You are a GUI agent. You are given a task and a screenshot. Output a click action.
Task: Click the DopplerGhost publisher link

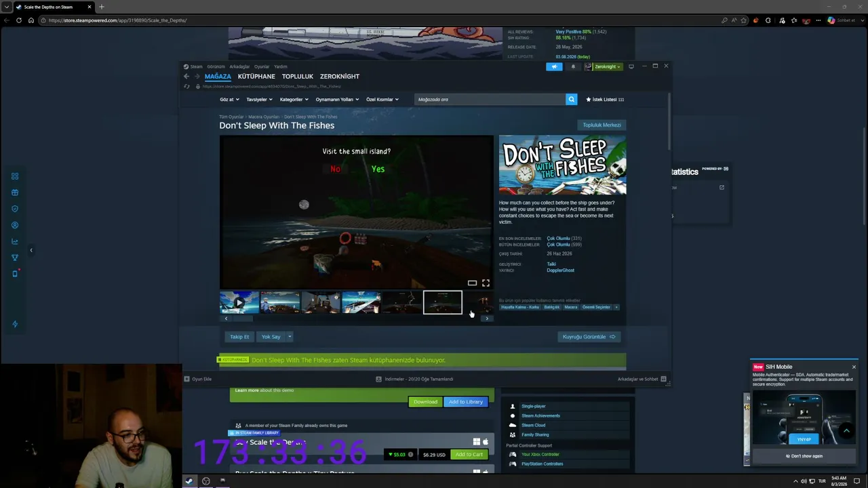tap(561, 270)
